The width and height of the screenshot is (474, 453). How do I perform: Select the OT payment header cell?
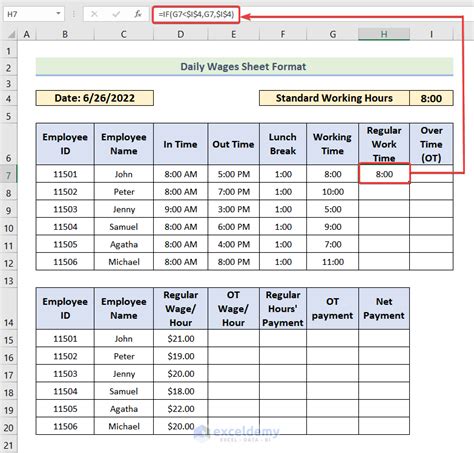pos(333,309)
